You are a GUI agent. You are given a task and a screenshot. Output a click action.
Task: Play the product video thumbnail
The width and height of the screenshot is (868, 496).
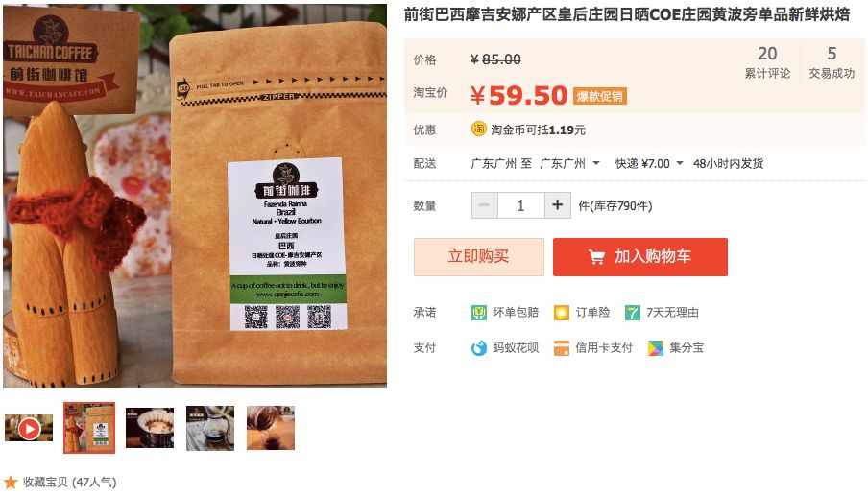[29, 428]
